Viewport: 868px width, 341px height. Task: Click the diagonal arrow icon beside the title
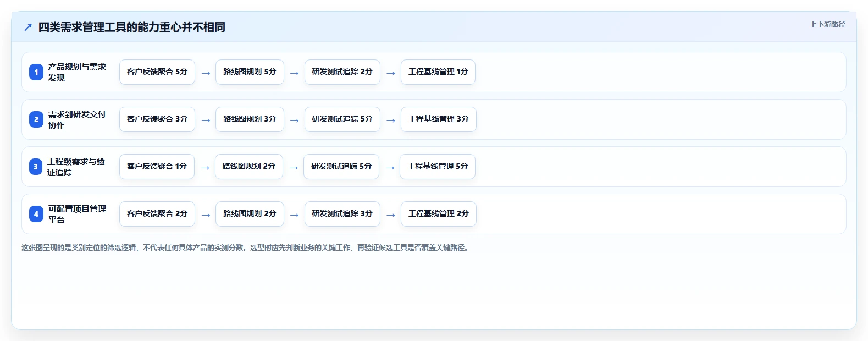pos(28,27)
